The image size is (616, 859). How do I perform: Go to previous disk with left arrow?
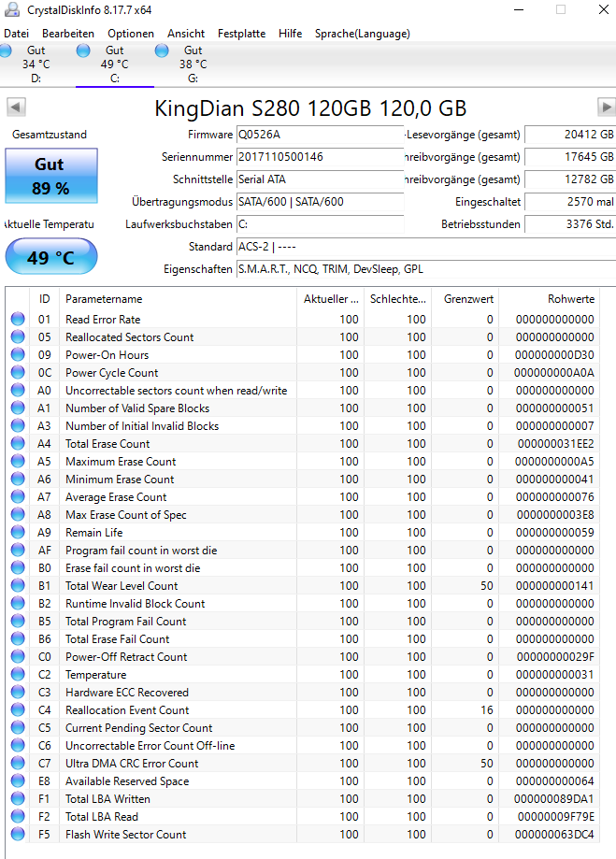point(16,107)
